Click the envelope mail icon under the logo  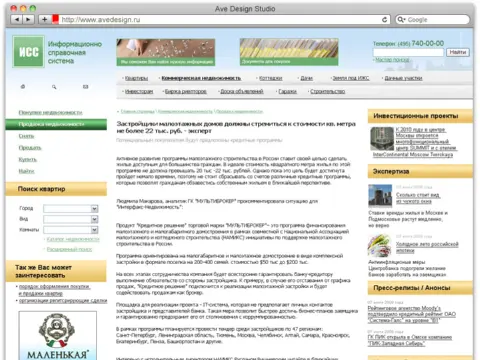pyautogui.click(x=85, y=87)
